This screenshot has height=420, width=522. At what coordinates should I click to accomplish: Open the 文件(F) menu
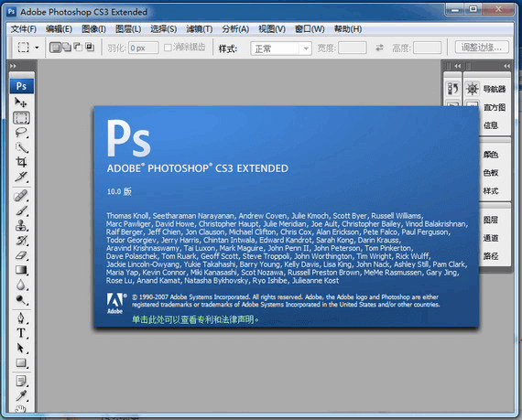point(23,29)
